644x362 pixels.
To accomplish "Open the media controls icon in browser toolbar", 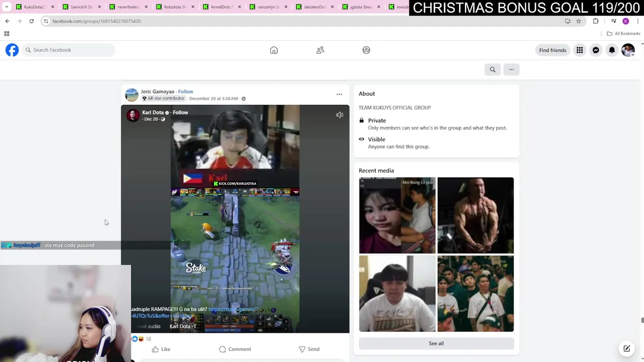I will [x=613, y=21].
